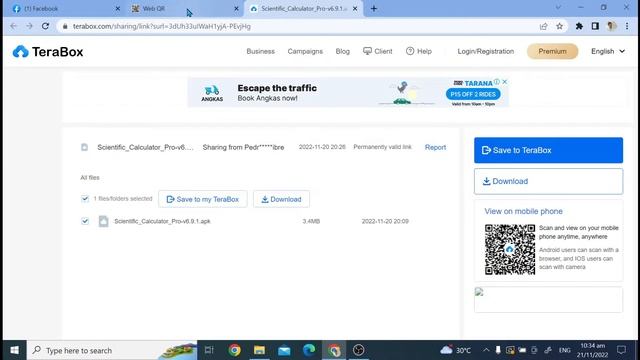The image size is (640, 360).
Task: Open the tab search chevron
Action: (558, 8)
